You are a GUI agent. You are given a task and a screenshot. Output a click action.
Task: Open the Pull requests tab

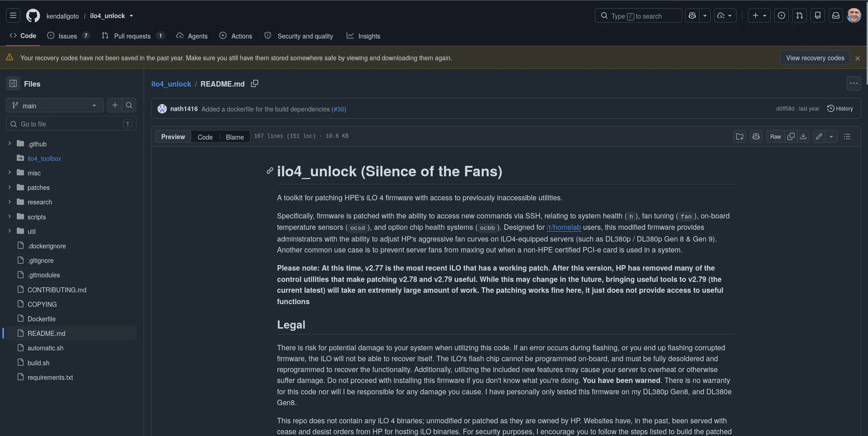tap(133, 36)
